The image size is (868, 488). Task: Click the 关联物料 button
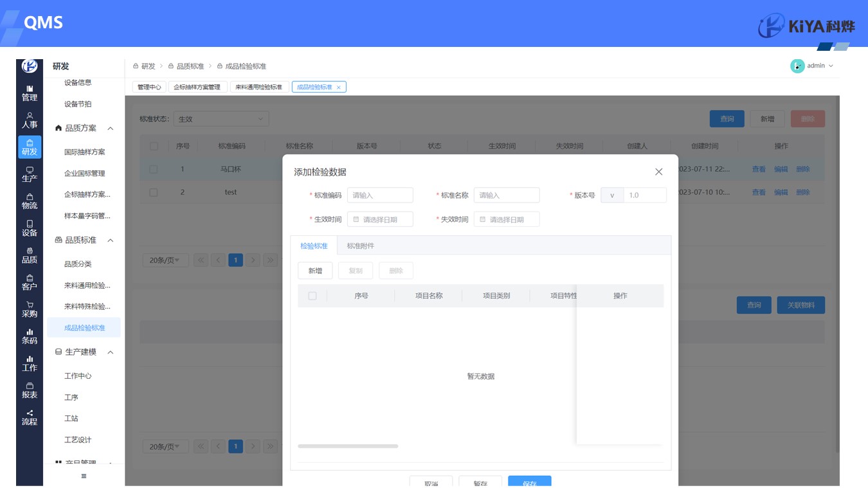click(800, 305)
